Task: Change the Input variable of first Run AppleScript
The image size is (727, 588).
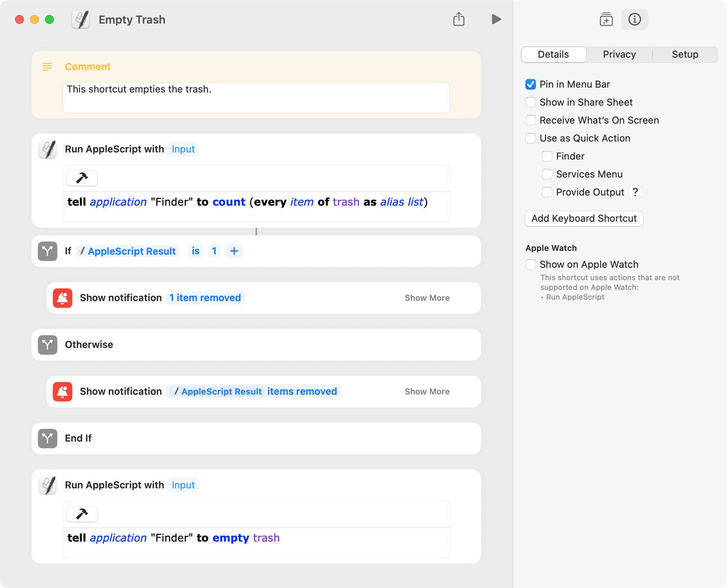Action: (x=183, y=149)
